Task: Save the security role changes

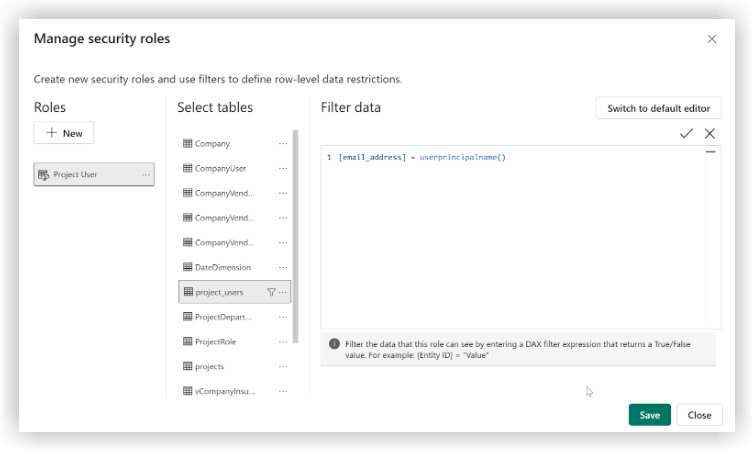Action: coord(649,415)
